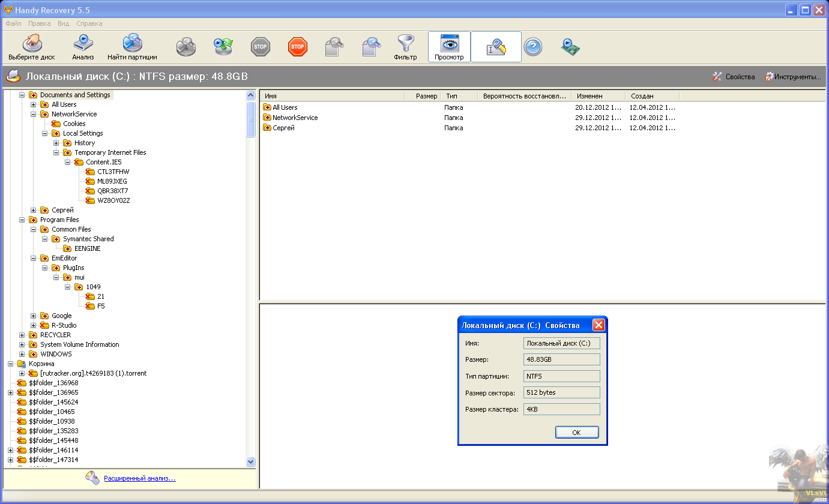Viewport: 829px width, 504px height.
Task: Click the blue question mark help icon
Action: [532, 47]
